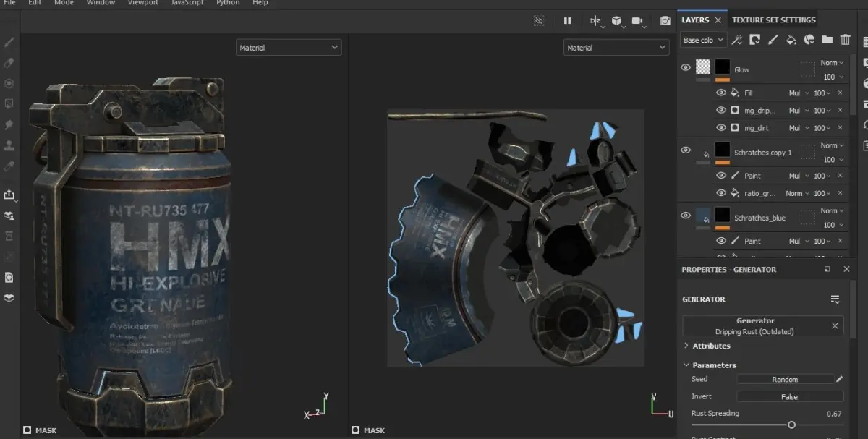Remove the Dripping Rust generator with X
This screenshot has height=439, width=868.
tap(835, 326)
